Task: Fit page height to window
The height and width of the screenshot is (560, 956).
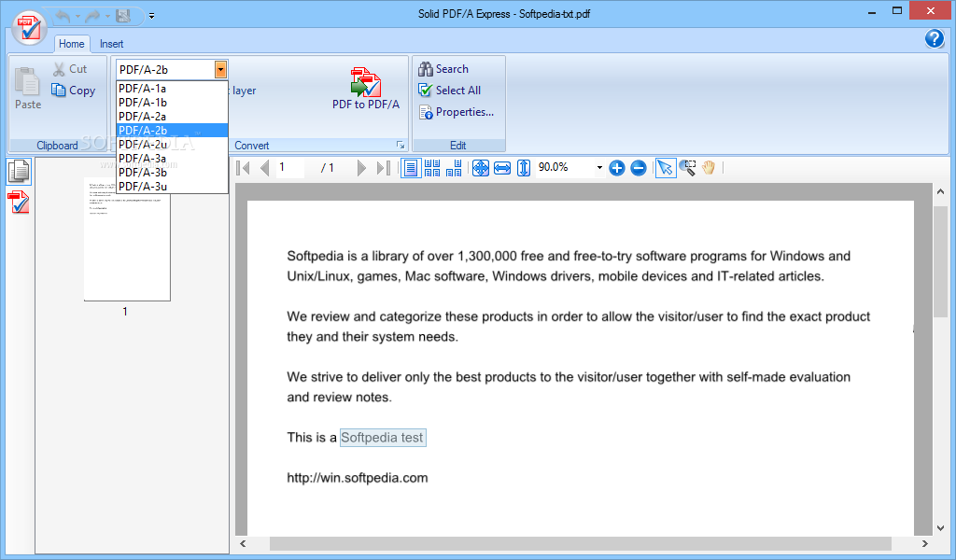Action: click(524, 168)
